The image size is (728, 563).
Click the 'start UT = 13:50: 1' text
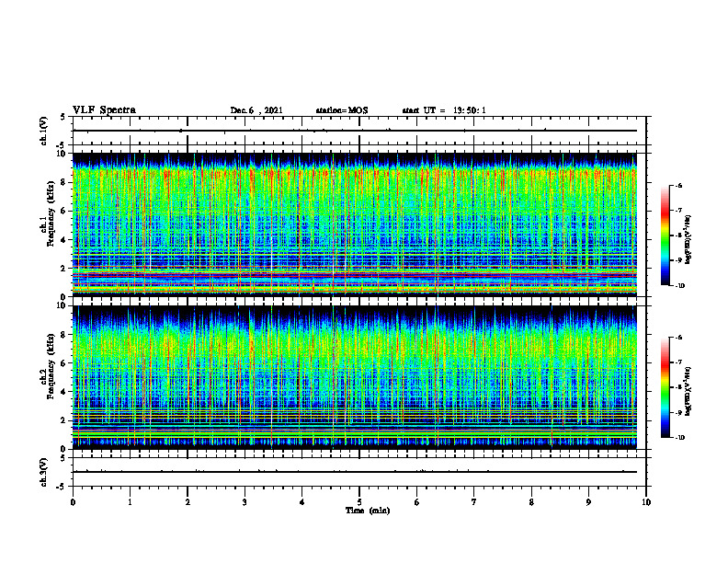point(444,110)
